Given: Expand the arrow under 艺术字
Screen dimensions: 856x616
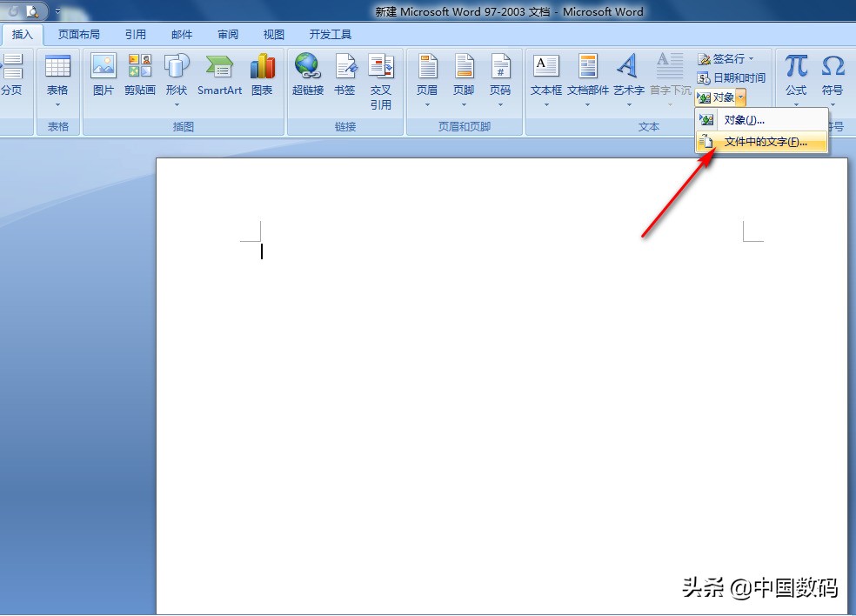Looking at the screenshot, I should tap(628, 105).
